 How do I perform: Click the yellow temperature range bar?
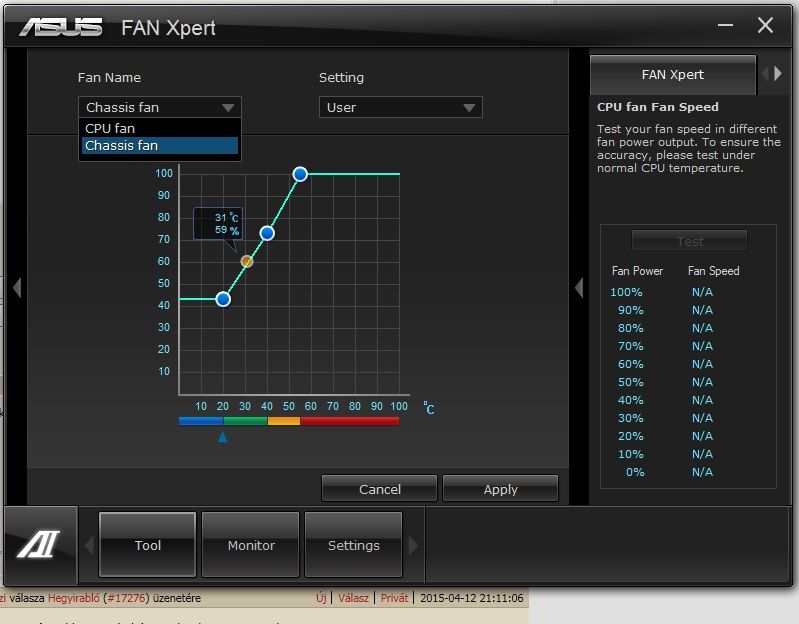click(284, 421)
